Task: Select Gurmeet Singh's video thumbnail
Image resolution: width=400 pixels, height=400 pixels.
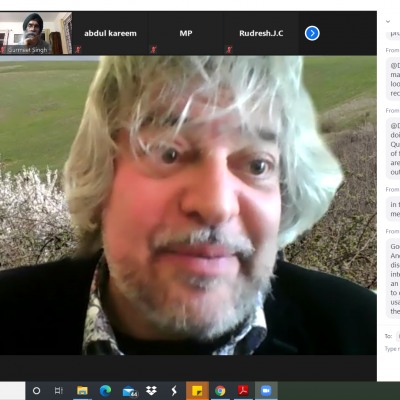Action: pos(36,33)
